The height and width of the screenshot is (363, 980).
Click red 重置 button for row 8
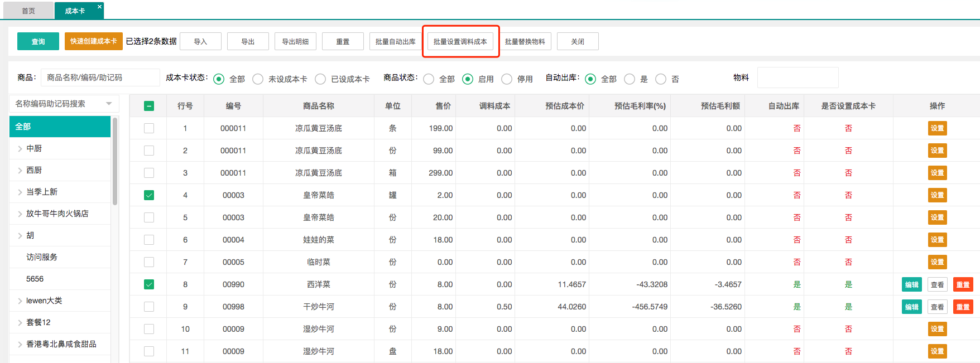click(x=963, y=284)
